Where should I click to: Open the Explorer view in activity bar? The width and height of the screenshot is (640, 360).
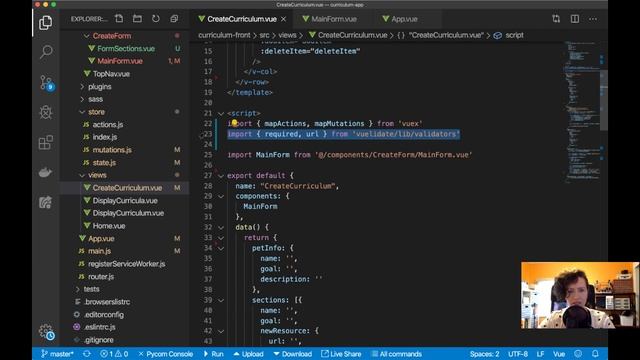[45, 23]
